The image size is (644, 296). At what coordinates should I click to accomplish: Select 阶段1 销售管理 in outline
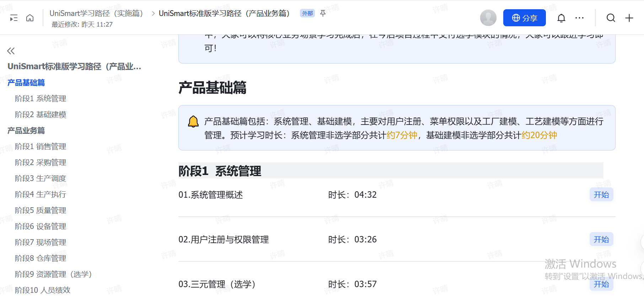[x=41, y=147]
